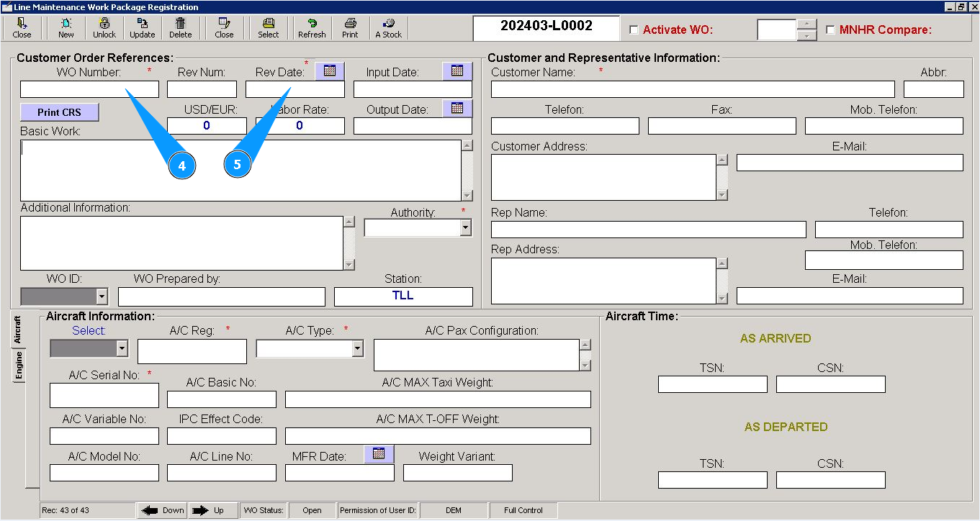
Task: Tick the MNHR Compare checkbox
Action: [830, 30]
